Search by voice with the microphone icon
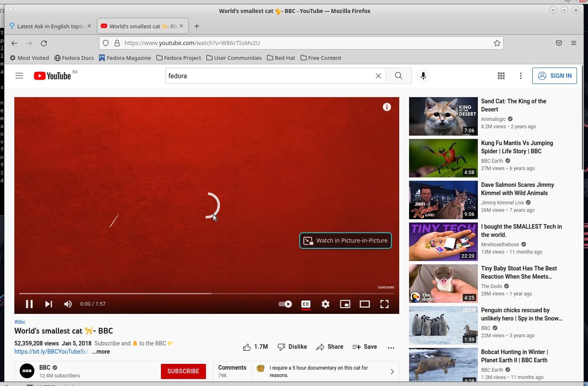The image size is (588, 386). click(423, 76)
